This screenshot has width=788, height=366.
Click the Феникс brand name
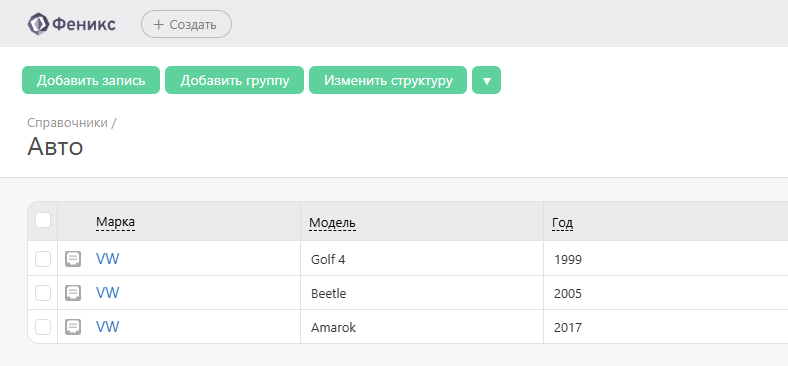click(84, 24)
